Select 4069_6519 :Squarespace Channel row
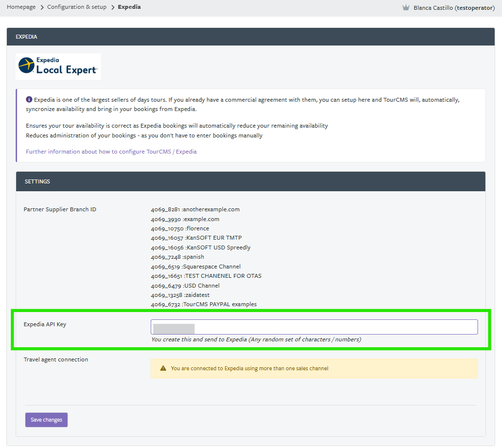 (196, 267)
